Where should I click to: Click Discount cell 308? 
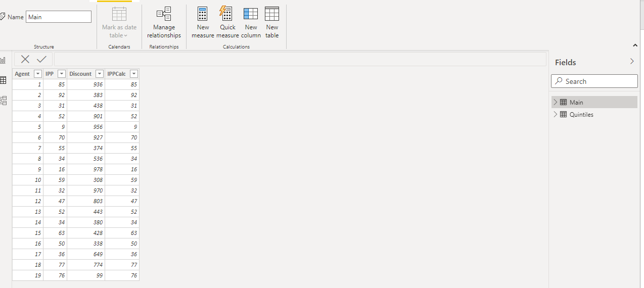point(86,180)
